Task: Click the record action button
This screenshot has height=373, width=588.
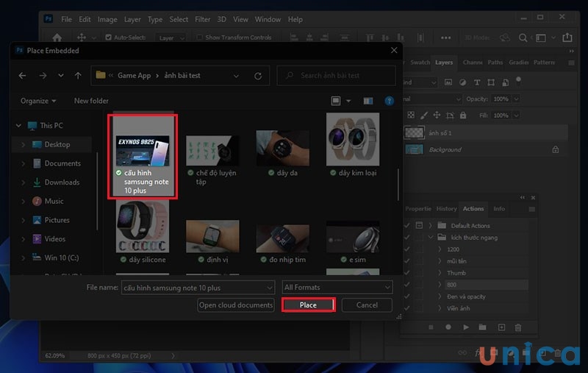Action: tap(448, 327)
